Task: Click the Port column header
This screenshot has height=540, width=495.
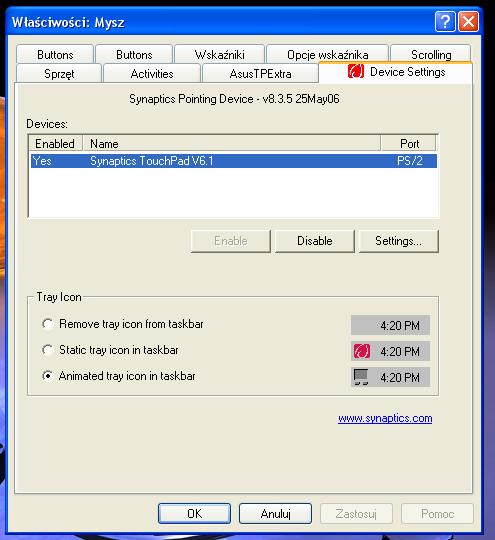Action: click(x=409, y=143)
